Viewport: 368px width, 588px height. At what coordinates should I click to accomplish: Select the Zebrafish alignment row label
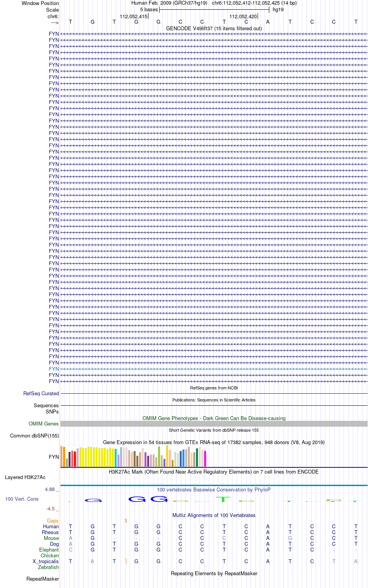pyautogui.click(x=48, y=567)
